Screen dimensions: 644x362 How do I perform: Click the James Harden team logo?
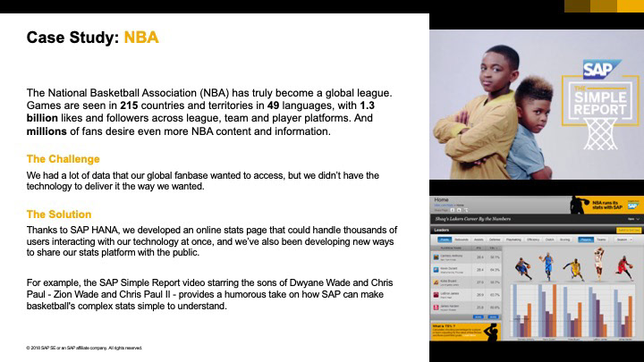[x=436, y=307]
